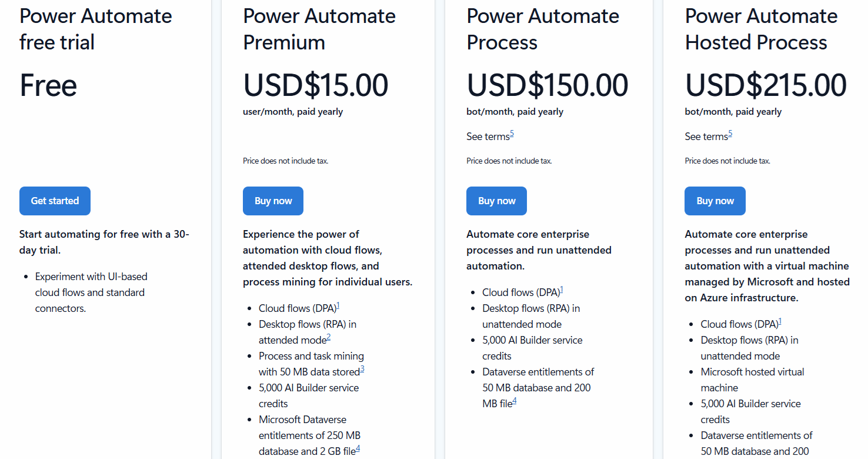Image resolution: width=868 pixels, height=459 pixels.
Task: Click Buy now under Power Automate Premium
Action: (x=273, y=201)
